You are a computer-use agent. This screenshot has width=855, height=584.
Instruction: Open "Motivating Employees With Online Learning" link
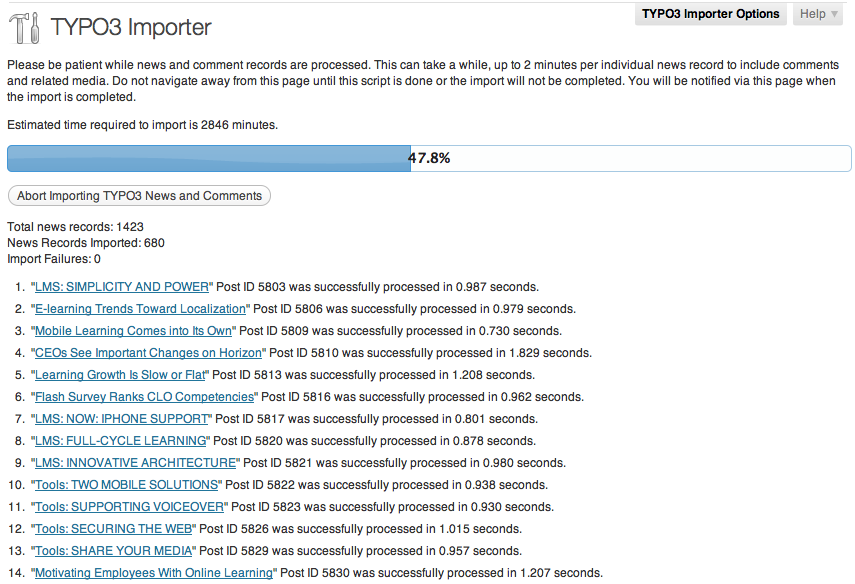click(x=153, y=573)
